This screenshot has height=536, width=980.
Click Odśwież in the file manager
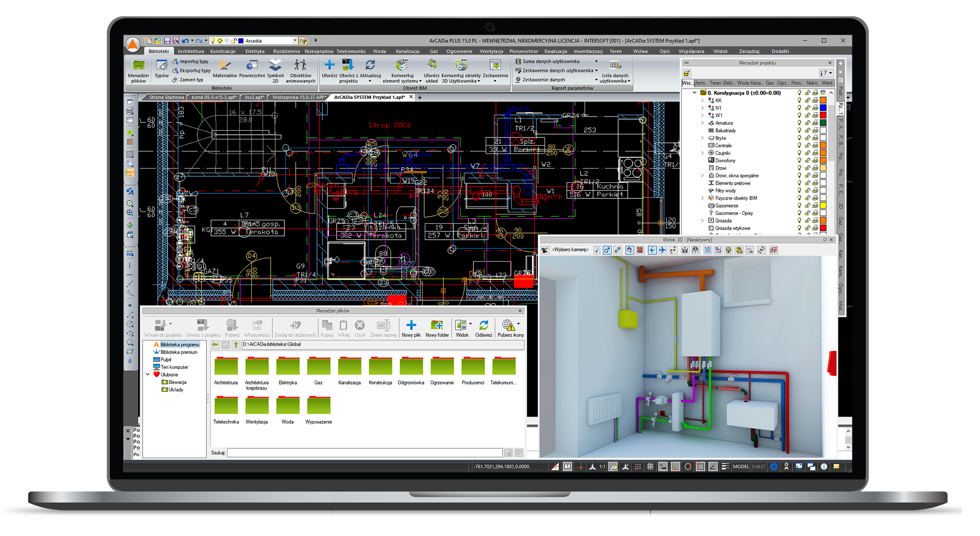point(484,328)
